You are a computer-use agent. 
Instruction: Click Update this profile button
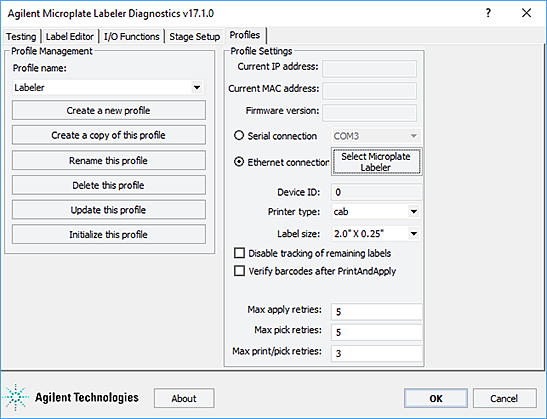click(109, 210)
